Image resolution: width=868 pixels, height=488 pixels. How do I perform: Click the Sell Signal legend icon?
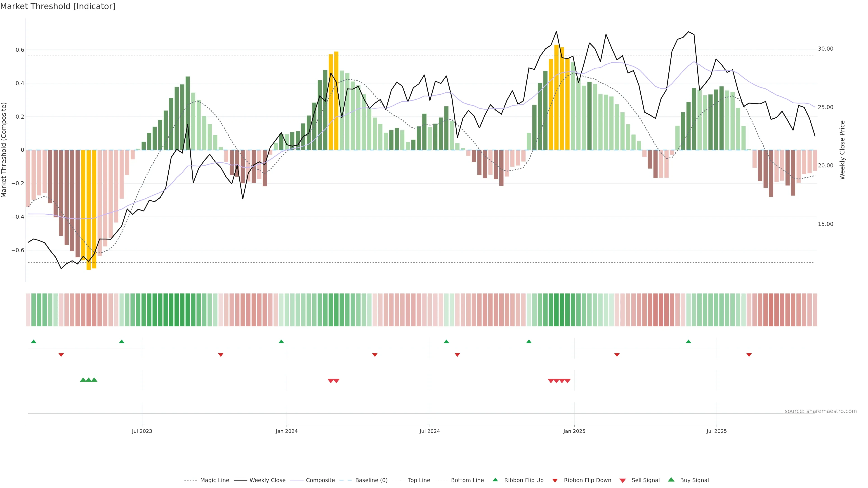pos(623,481)
